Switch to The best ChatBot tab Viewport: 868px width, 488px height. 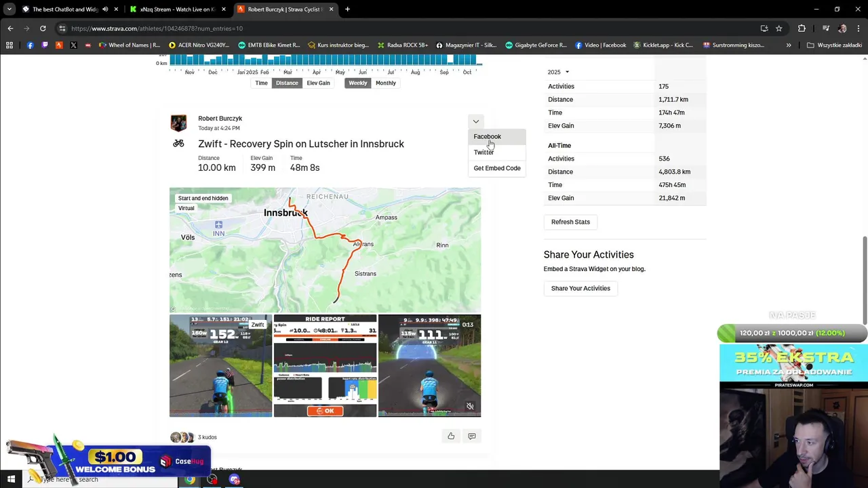pos(64,9)
